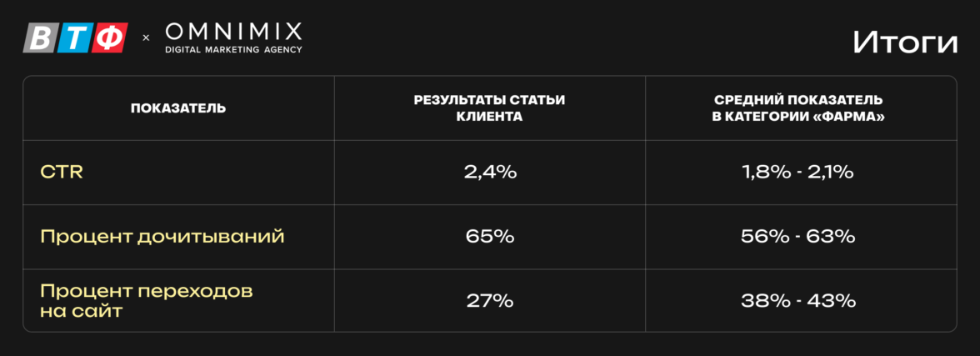The image size is (980, 356).
Task: Click the red Ф tile in logo
Action: point(108,38)
